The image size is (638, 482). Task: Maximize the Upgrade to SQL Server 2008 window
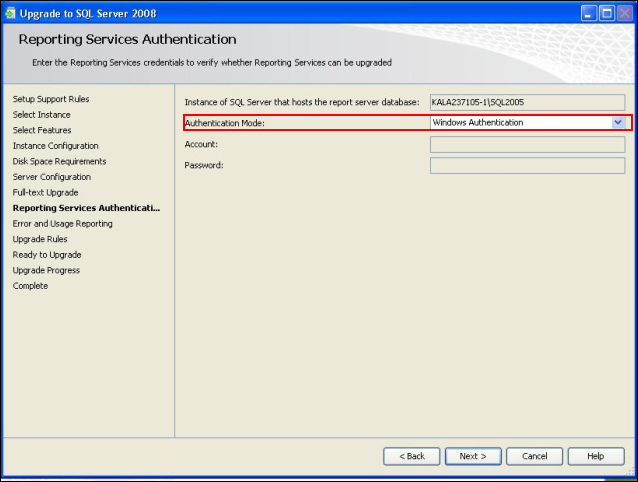pos(607,13)
